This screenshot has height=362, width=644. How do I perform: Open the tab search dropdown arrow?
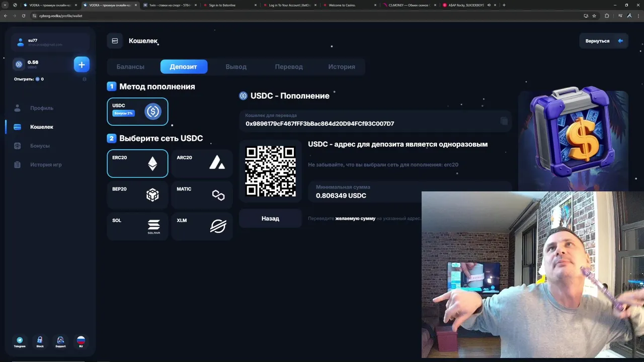[x=5, y=5]
